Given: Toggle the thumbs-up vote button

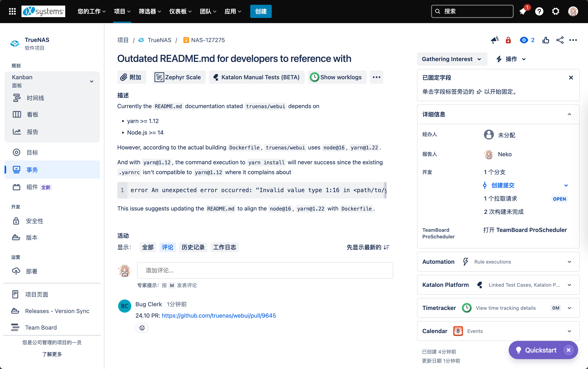Looking at the screenshot, I should click(x=546, y=40).
